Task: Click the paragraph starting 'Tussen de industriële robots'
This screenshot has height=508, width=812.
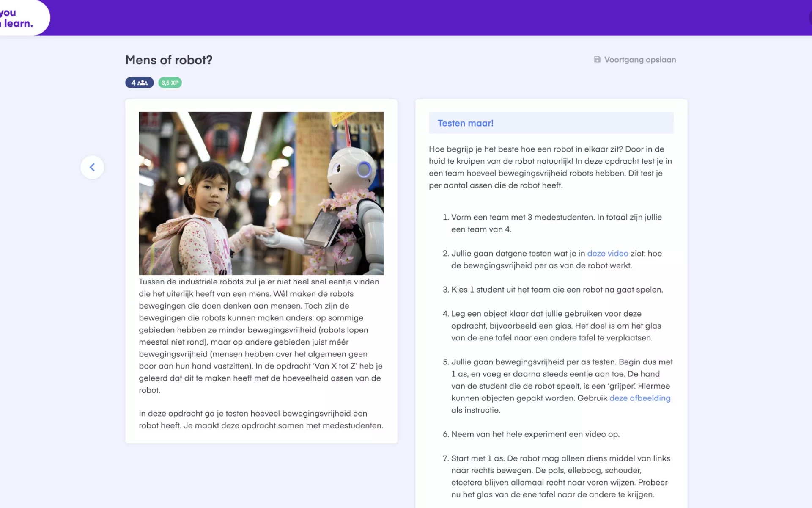Action: (x=260, y=335)
